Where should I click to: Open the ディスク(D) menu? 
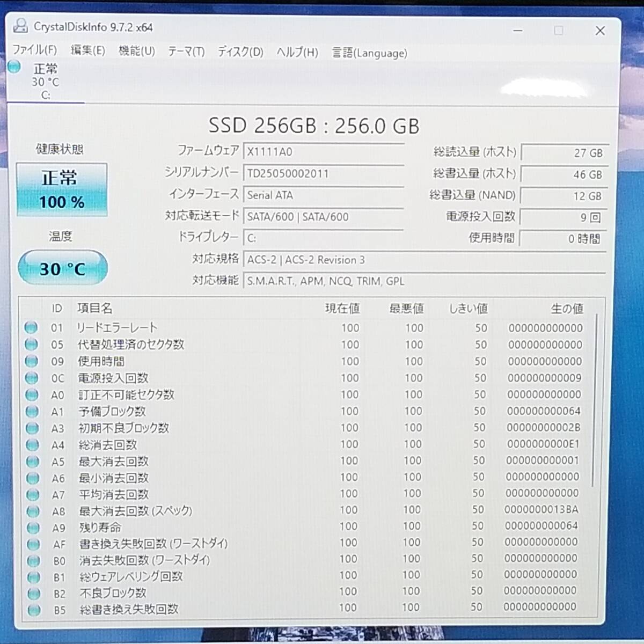tap(240, 52)
